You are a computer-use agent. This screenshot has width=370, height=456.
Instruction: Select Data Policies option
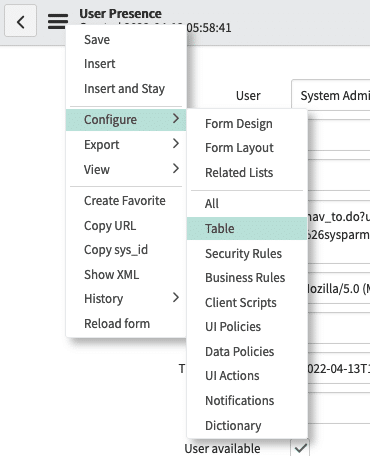point(247,352)
